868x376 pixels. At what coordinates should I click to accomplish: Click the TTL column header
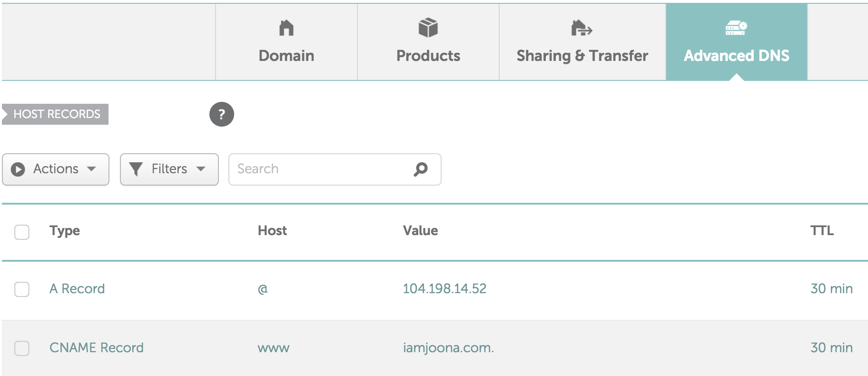tap(822, 230)
